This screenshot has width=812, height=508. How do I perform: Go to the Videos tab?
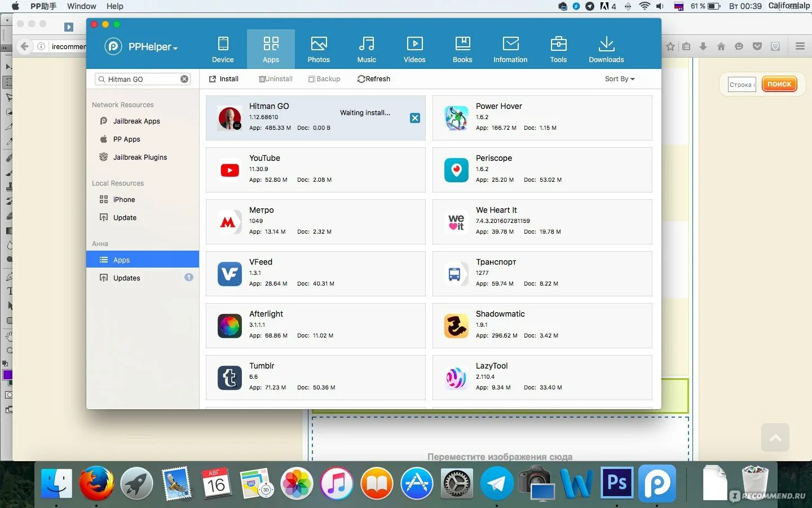coord(414,49)
